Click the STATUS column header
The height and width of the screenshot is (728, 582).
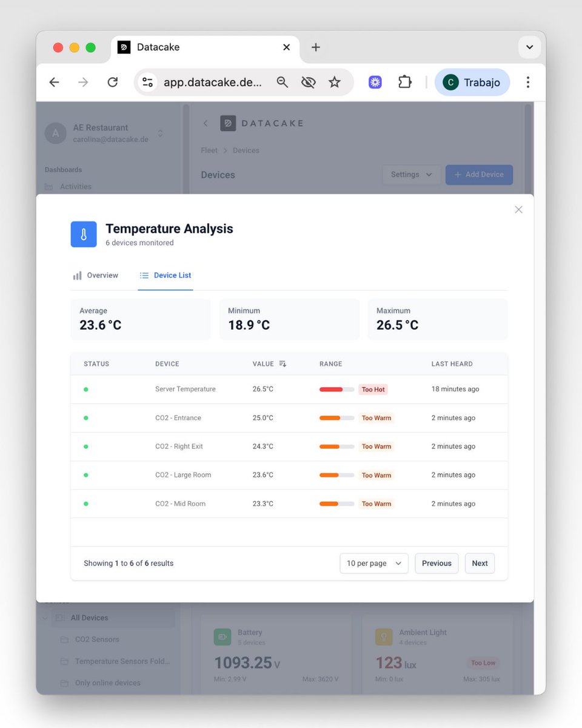click(x=96, y=364)
